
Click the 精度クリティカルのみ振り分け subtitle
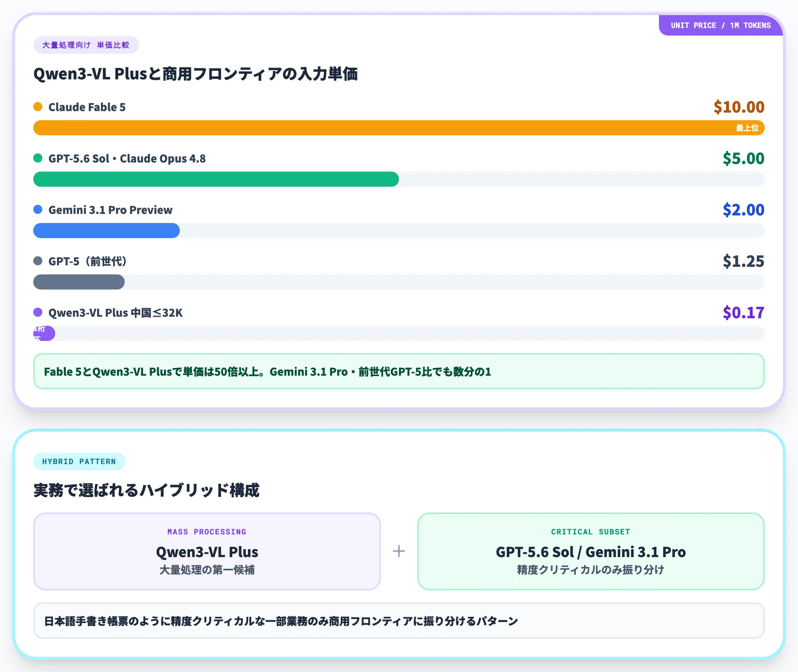(591, 570)
